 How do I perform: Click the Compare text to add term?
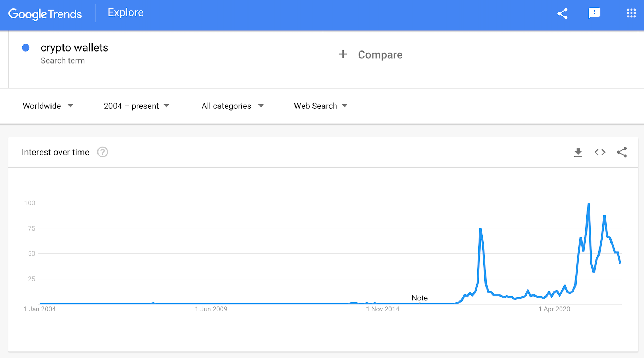380,55
